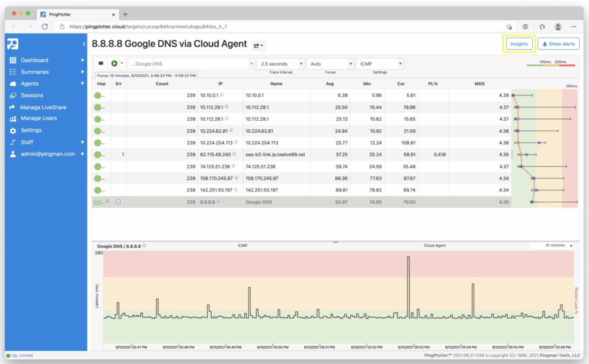Click info icon beside Google DNS / 8.8.8.8 graph title
The width and height of the screenshot is (589, 364).
coord(144,246)
